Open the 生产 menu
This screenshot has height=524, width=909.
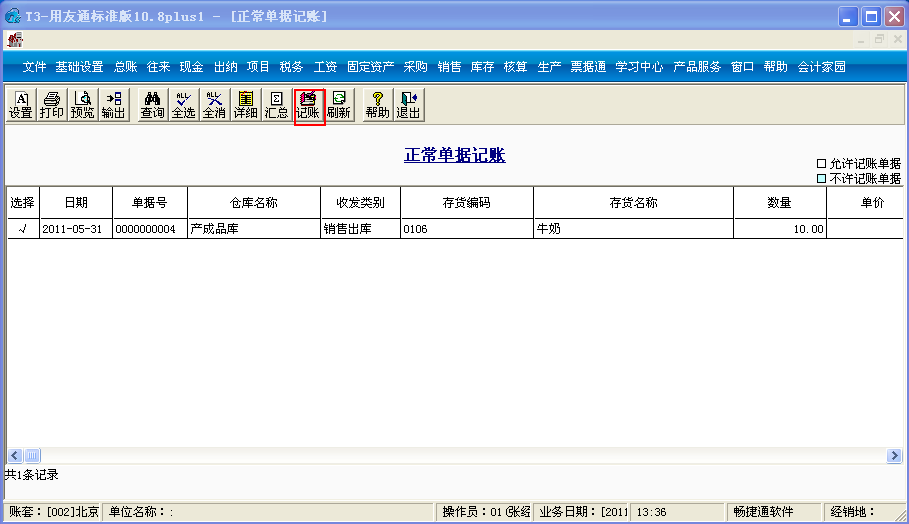tap(549, 67)
